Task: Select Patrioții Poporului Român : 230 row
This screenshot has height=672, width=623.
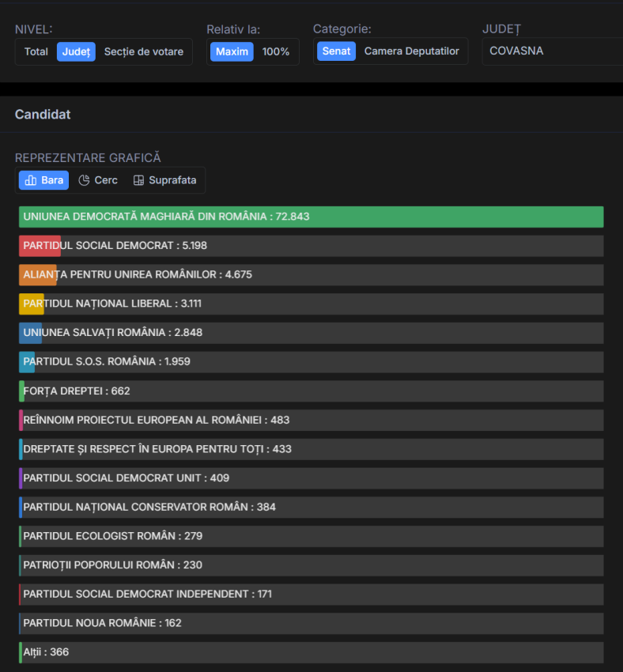Action: click(311, 566)
